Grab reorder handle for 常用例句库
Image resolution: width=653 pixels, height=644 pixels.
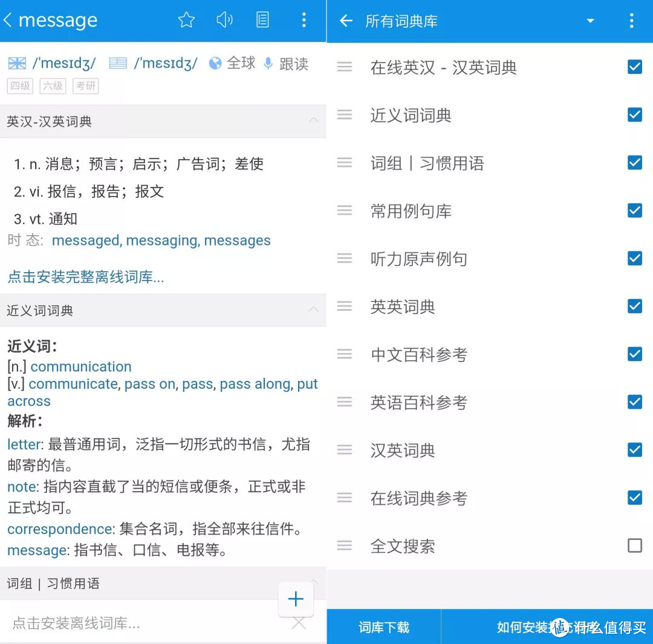coord(345,210)
